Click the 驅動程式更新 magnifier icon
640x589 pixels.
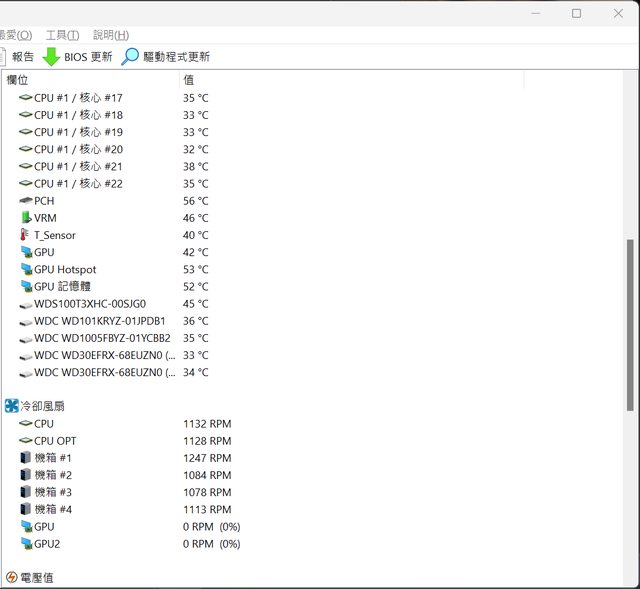pos(130,57)
